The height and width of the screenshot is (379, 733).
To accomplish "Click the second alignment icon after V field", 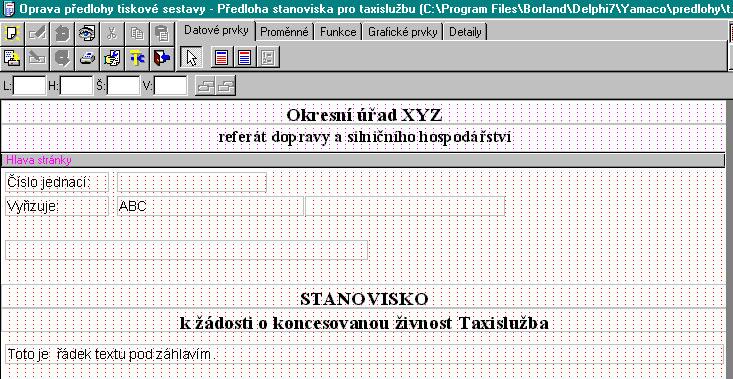I will tap(226, 86).
